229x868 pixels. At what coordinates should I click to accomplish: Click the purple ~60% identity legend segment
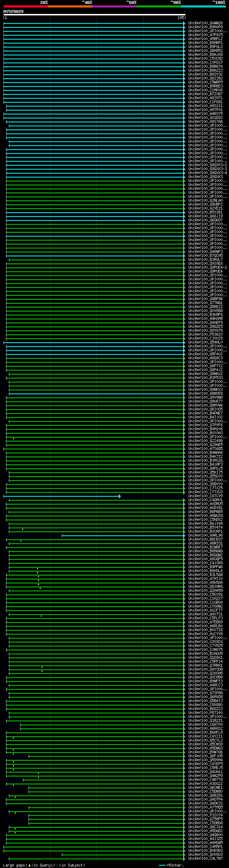tap(114, 6)
